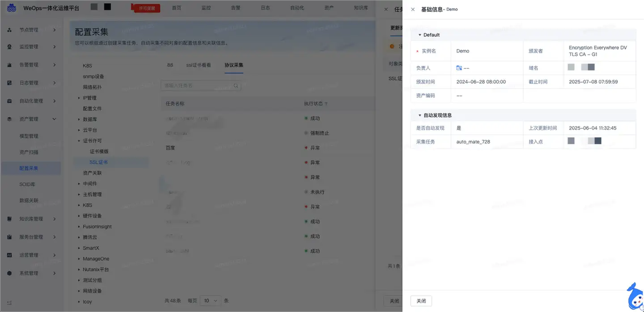Switch to the 协议采集 tab
This screenshot has height=312, width=644.
coord(234,65)
